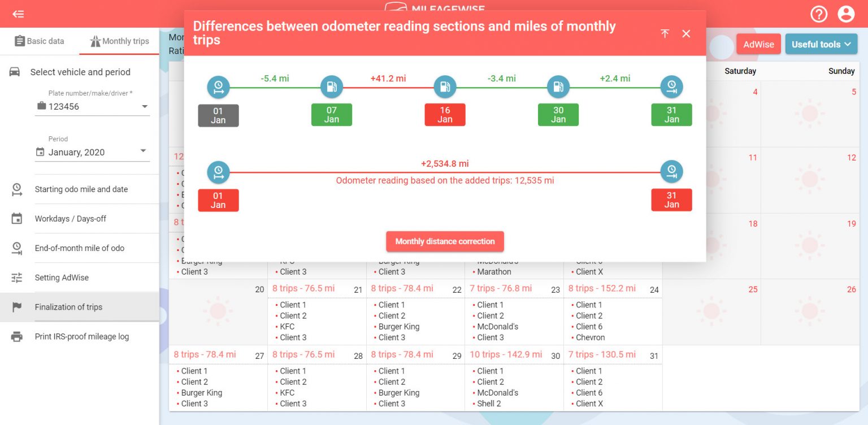
Task: Open the help question mark icon
Action: click(819, 14)
